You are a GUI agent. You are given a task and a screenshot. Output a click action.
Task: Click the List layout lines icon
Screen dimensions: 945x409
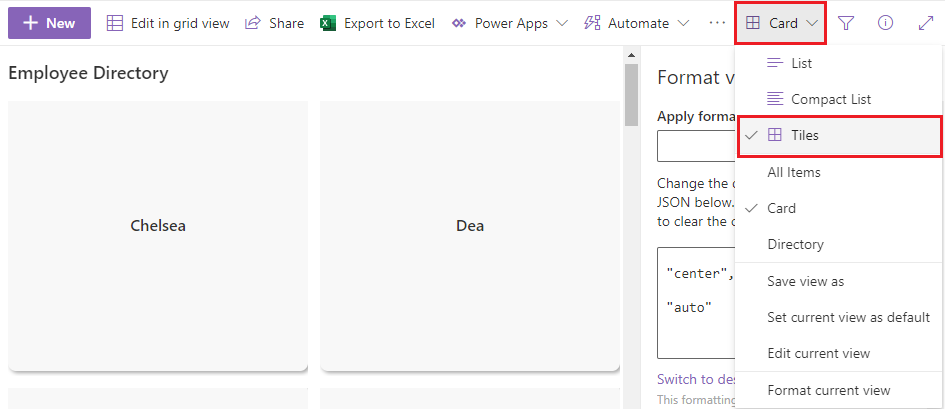point(774,63)
